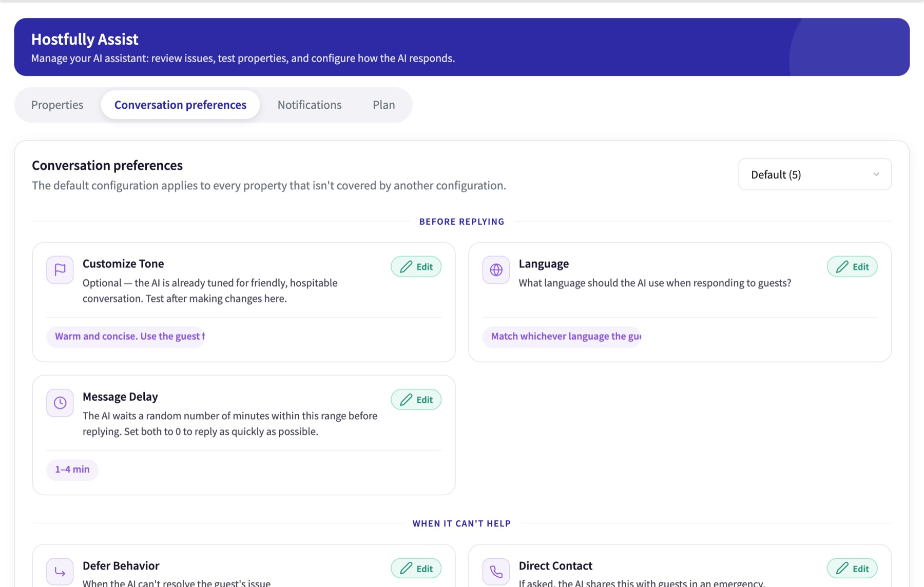Click the Conversation preferences section heading
This screenshot has width=924, height=587.
(107, 165)
